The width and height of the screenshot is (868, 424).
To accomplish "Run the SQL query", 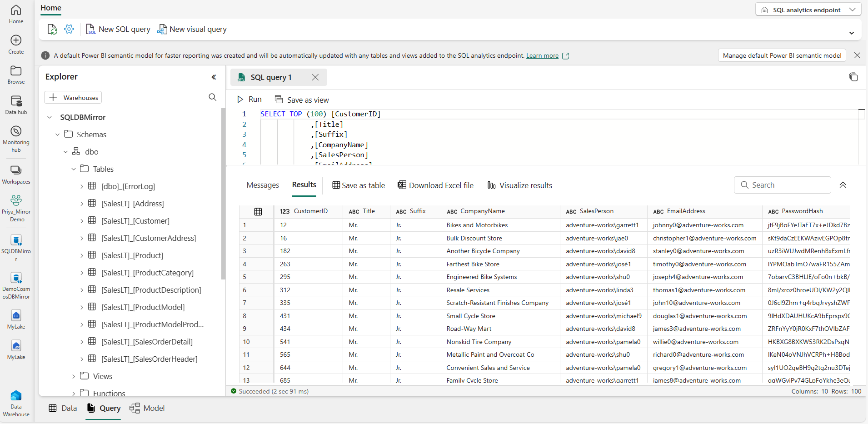I will point(249,100).
